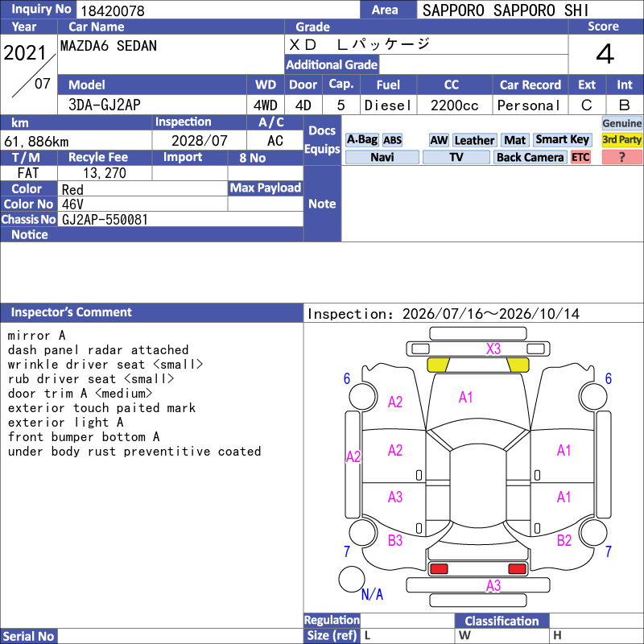This screenshot has height=644, width=644.
Task: Click the Genuine label badge
Action: coord(621,123)
